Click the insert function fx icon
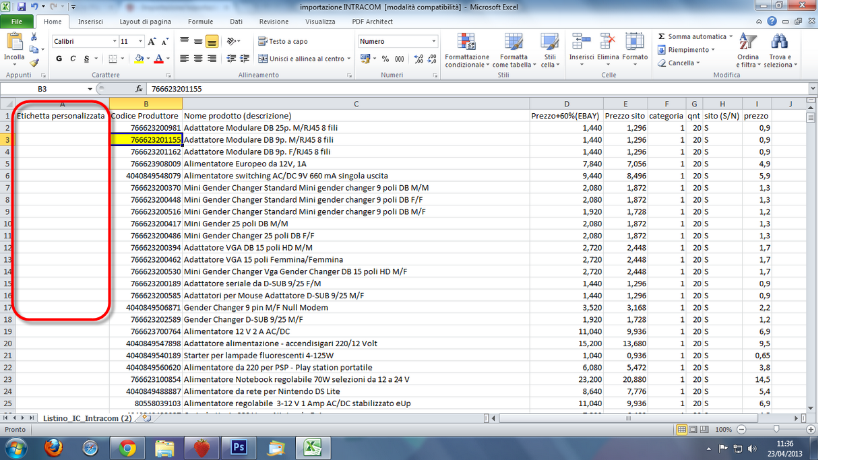This screenshot has width=868, height=460. 139,88
